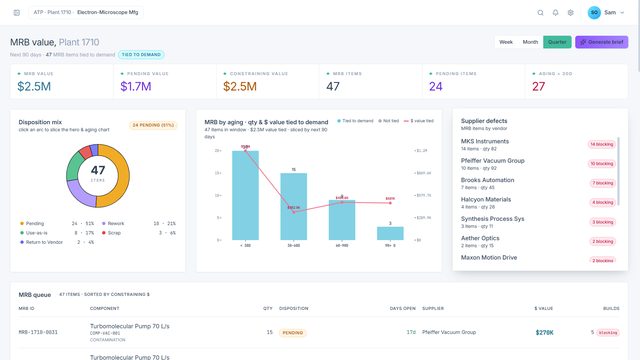This screenshot has height=360, width=640.
Task: Click the $270K value cell
Action: [x=544, y=333]
